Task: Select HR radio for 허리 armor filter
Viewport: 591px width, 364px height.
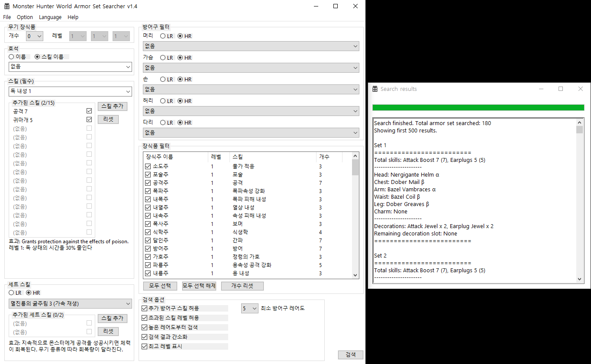Action: click(180, 101)
